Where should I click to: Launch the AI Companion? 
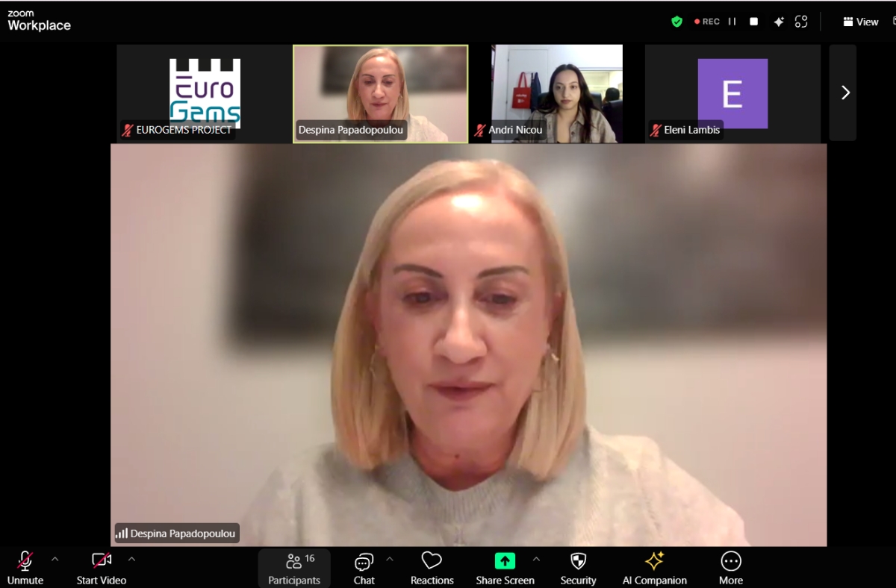tap(654, 569)
